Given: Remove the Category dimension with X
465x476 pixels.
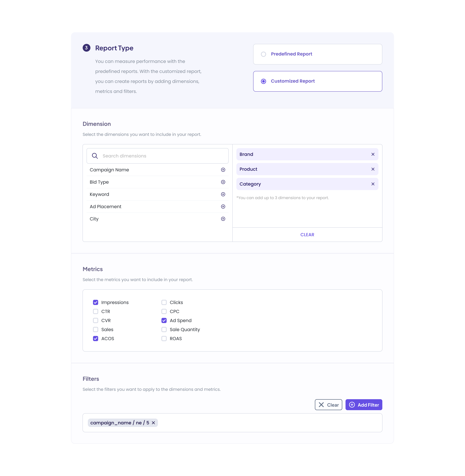Looking at the screenshot, I should pos(373,184).
